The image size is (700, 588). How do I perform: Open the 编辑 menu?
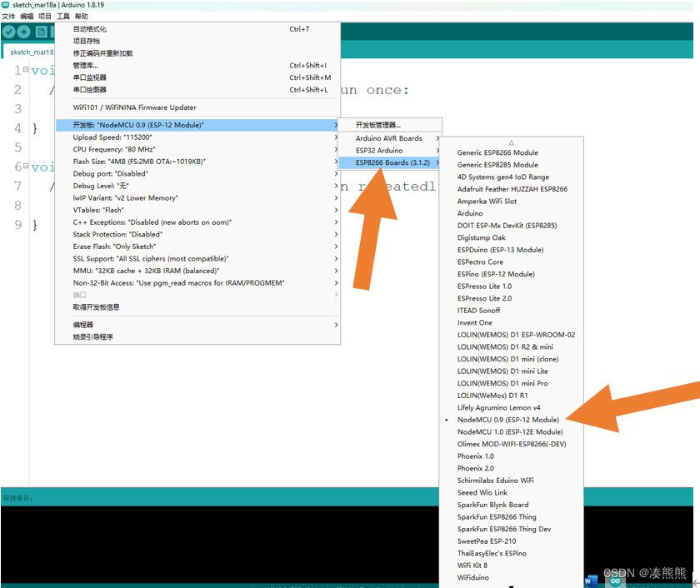click(x=27, y=17)
